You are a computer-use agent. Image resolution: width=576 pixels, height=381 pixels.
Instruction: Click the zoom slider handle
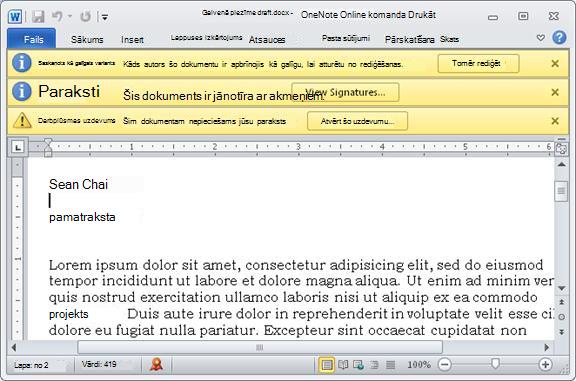tap(495, 364)
